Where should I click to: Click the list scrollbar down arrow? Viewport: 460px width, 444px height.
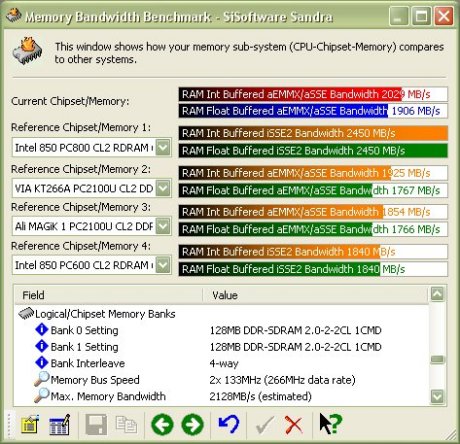point(437,396)
